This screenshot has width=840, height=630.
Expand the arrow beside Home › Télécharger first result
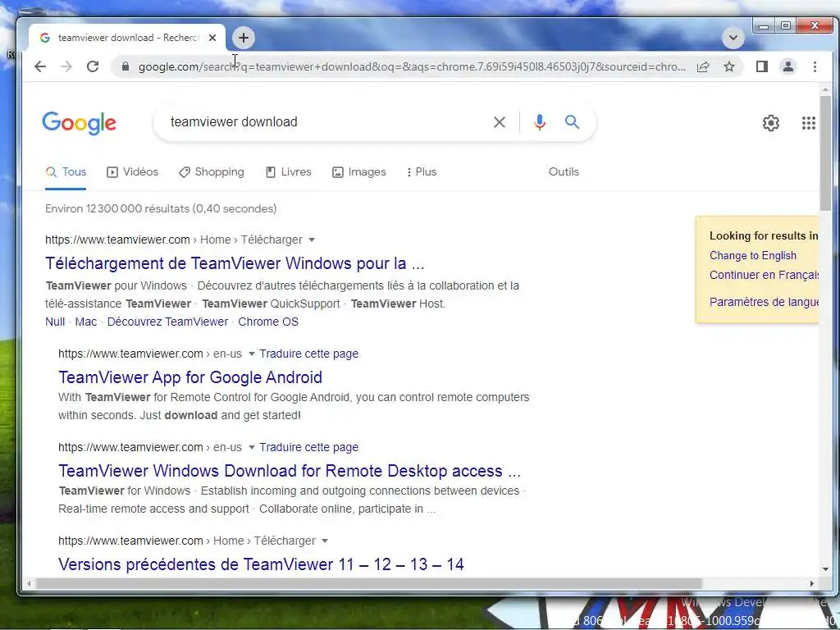312,240
